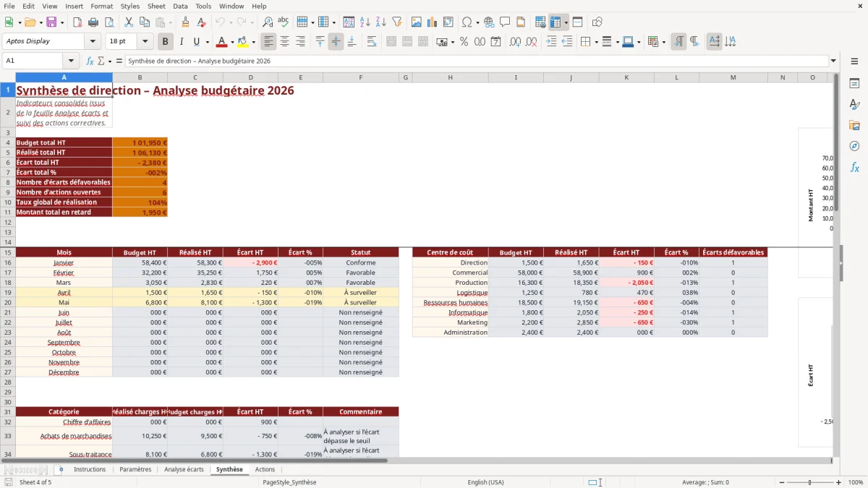
Task: Click the formula input line field
Action: [x=476, y=61]
